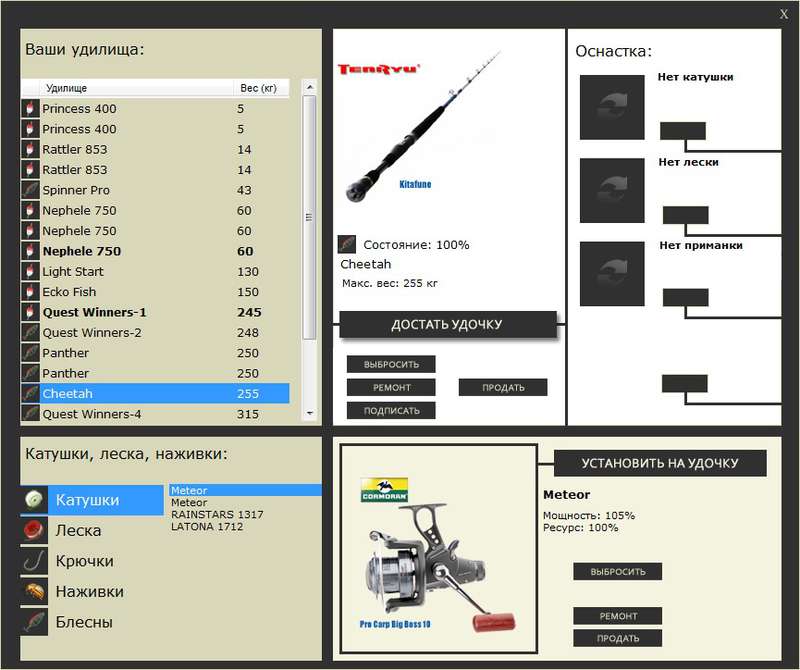Click the hook icon next to Крючки
Screen dimensions: 800x670
pos(34,561)
